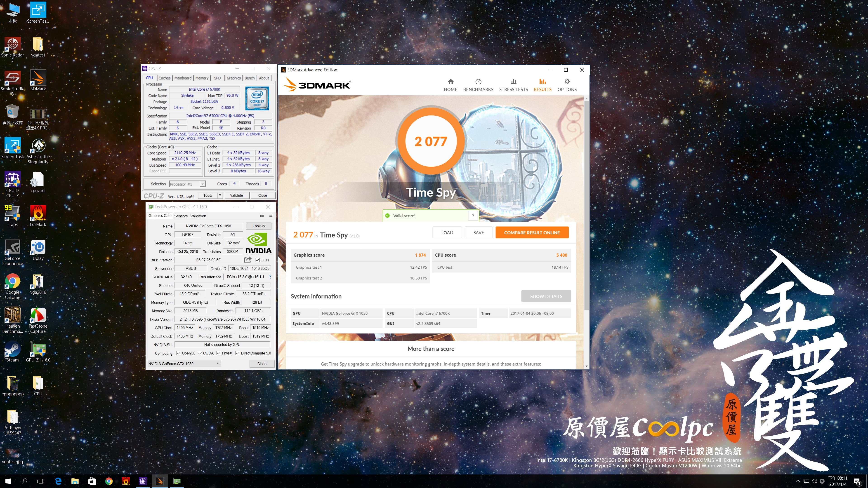Open Windows Start menu
The width and height of the screenshot is (868, 488).
coord(8,481)
